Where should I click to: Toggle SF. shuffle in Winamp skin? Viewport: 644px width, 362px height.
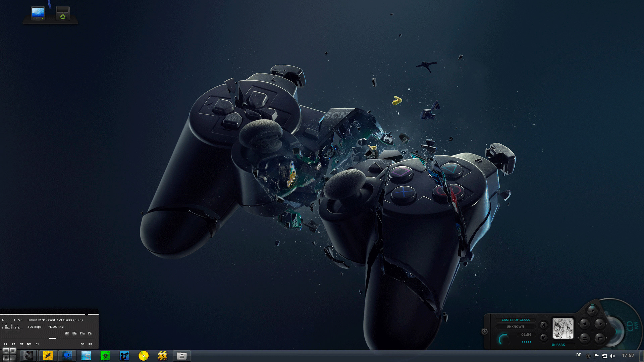[x=83, y=344]
